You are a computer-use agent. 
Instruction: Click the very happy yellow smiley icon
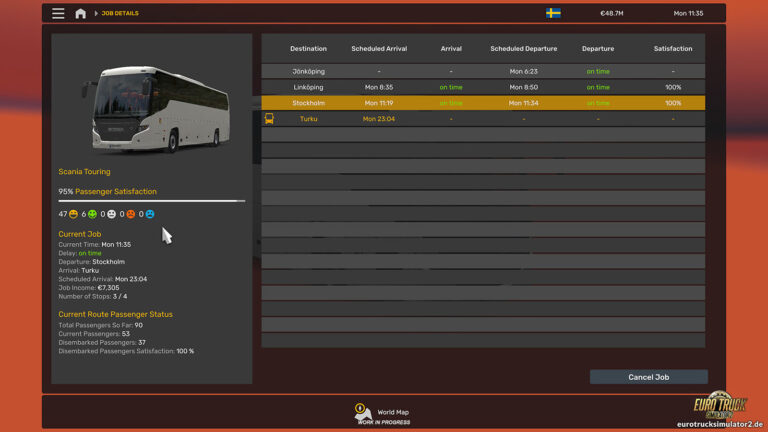point(74,214)
